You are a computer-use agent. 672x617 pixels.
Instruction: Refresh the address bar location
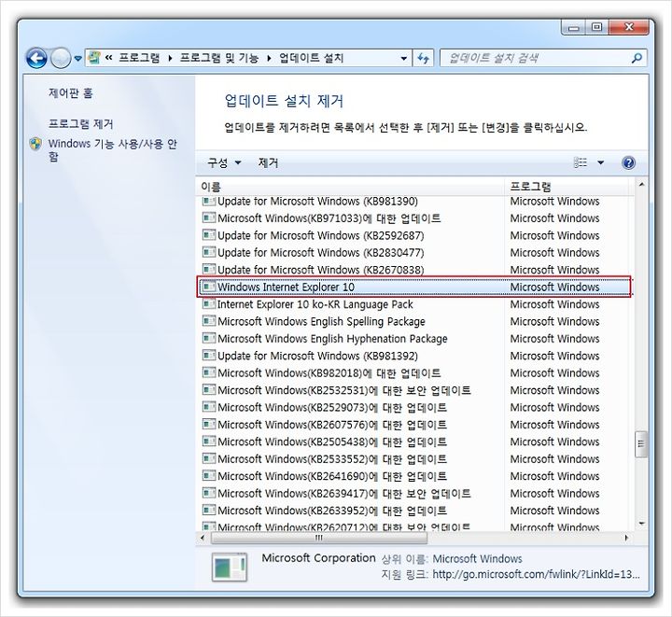(x=424, y=58)
